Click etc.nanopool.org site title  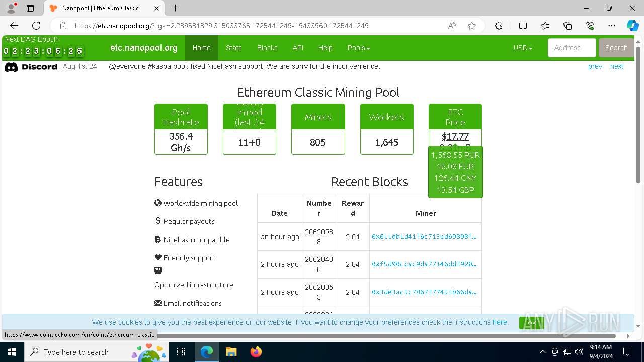point(144,48)
